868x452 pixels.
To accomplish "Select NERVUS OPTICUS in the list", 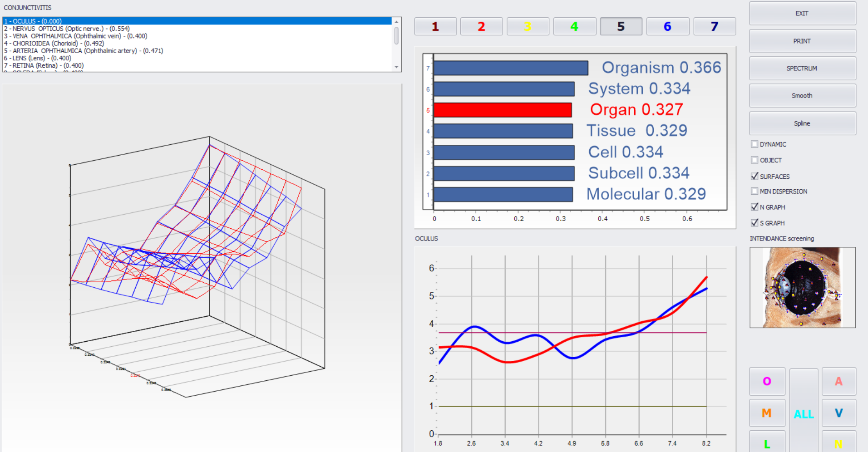I will (x=67, y=29).
